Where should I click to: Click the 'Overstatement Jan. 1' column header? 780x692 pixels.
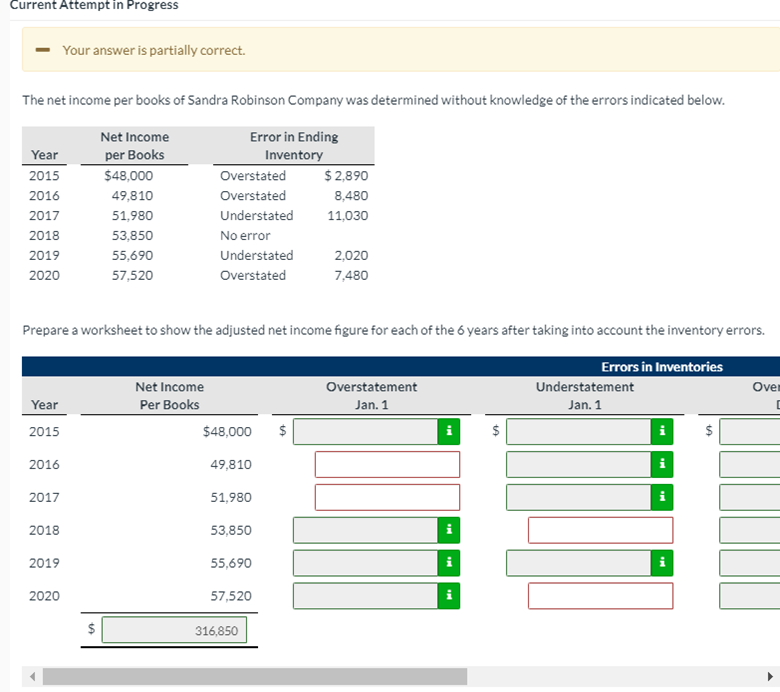(371, 395)
